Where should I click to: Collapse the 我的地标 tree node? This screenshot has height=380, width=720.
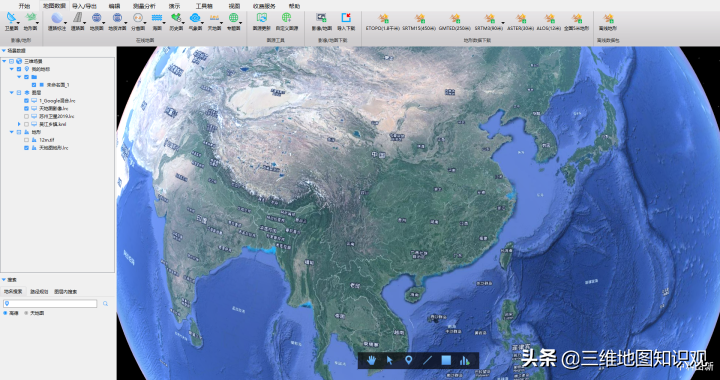click(x=12, y=69)
